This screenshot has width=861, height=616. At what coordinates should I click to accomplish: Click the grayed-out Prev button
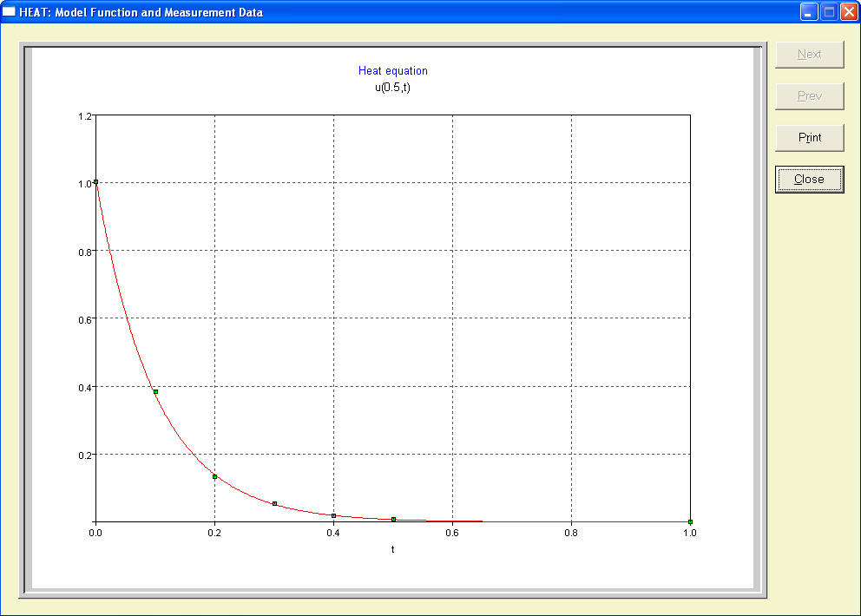click(x=809, y=95)
